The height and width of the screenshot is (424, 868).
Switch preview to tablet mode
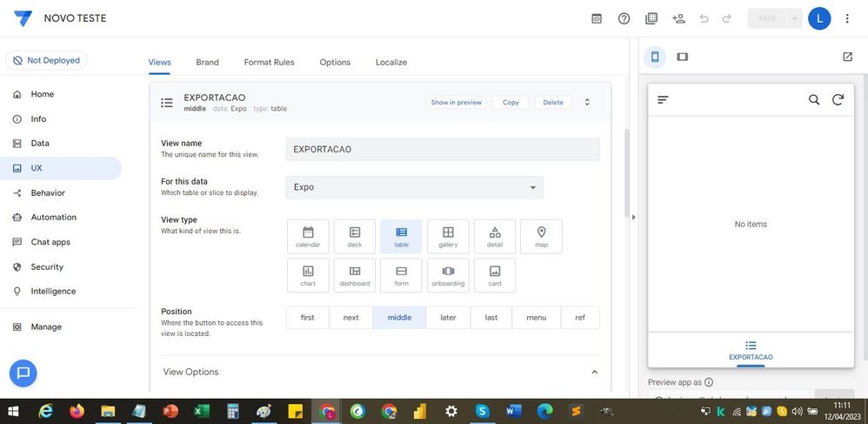click(x=683, y=57)
